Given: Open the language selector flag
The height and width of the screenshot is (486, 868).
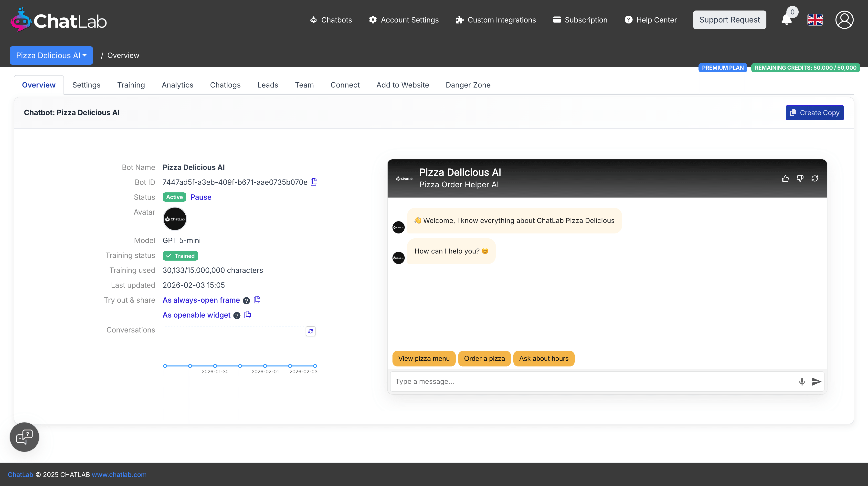Looking at the screenshot, I should [815, 20].
